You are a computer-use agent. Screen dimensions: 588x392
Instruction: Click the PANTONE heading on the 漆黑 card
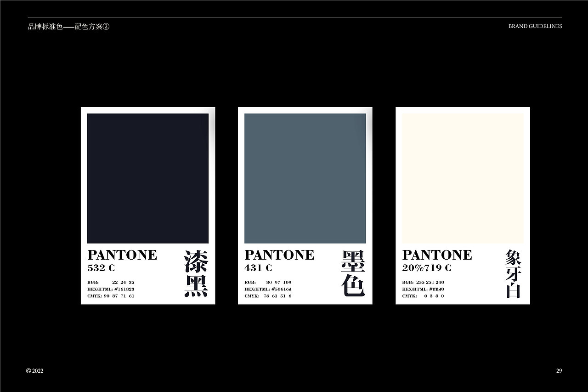click(122, 255)
